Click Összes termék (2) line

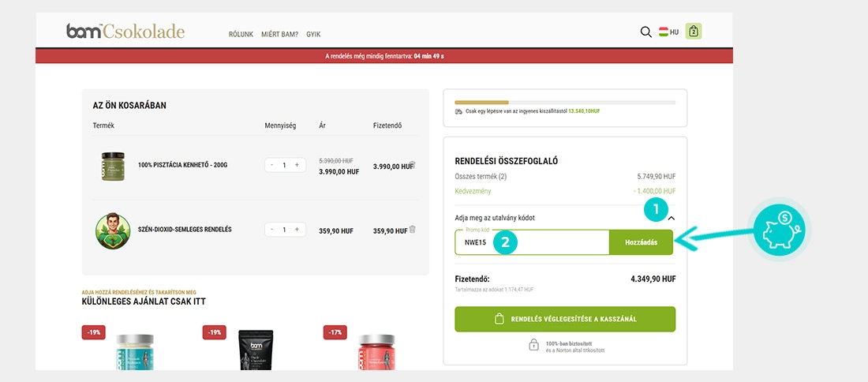pyautogui.click(x=565, y=177)
